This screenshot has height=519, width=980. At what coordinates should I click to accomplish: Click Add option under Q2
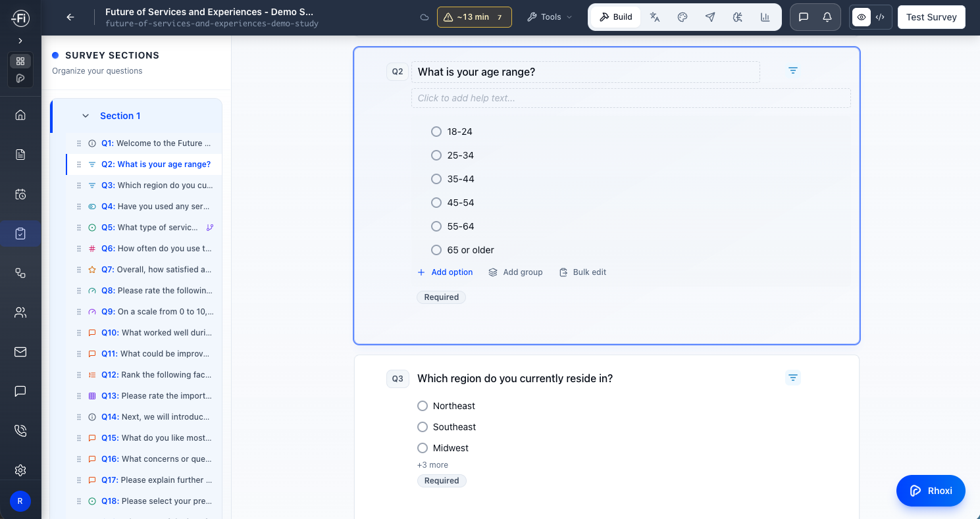(x=445, y=272)
